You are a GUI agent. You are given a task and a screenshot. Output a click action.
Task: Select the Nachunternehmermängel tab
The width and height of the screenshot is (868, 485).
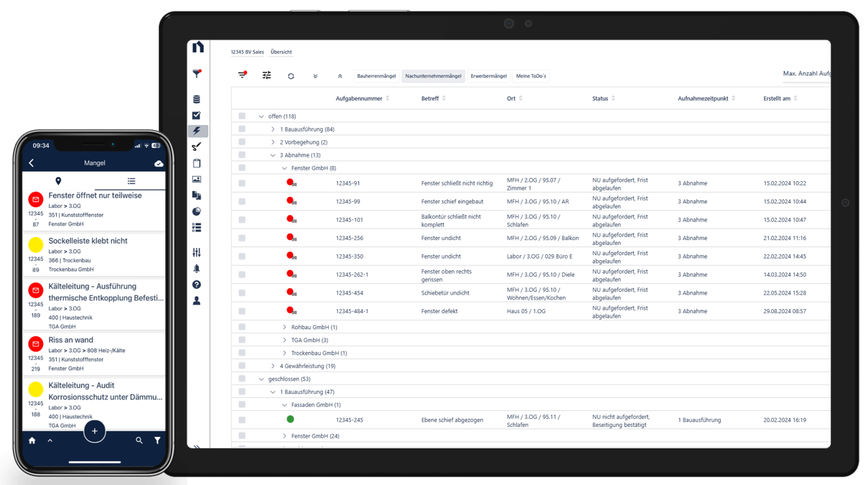tap(433, 76)
